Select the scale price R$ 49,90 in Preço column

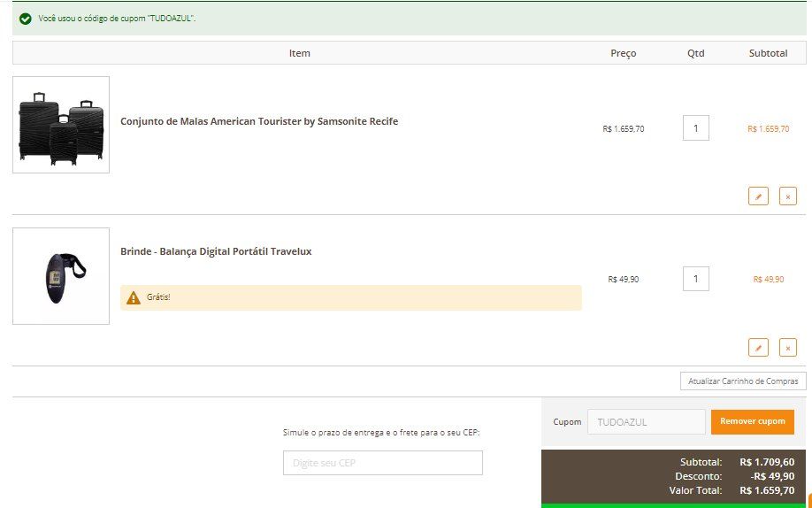point(624,280)
